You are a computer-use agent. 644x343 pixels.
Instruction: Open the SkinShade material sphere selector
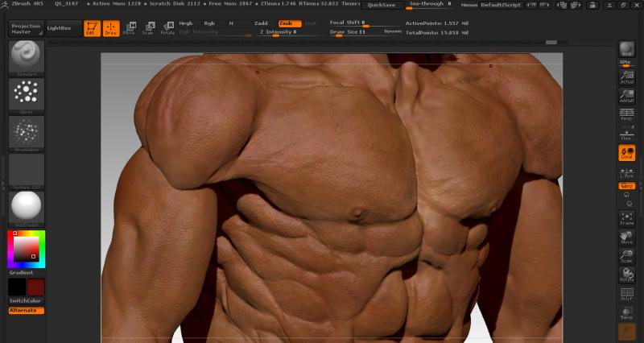pyautogui.click(x=27, y=209)
